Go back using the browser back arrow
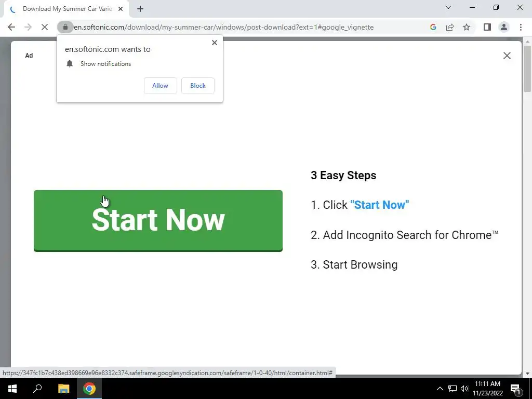The image size is (532, 399). pyautogui.click(x=11, y=27)
